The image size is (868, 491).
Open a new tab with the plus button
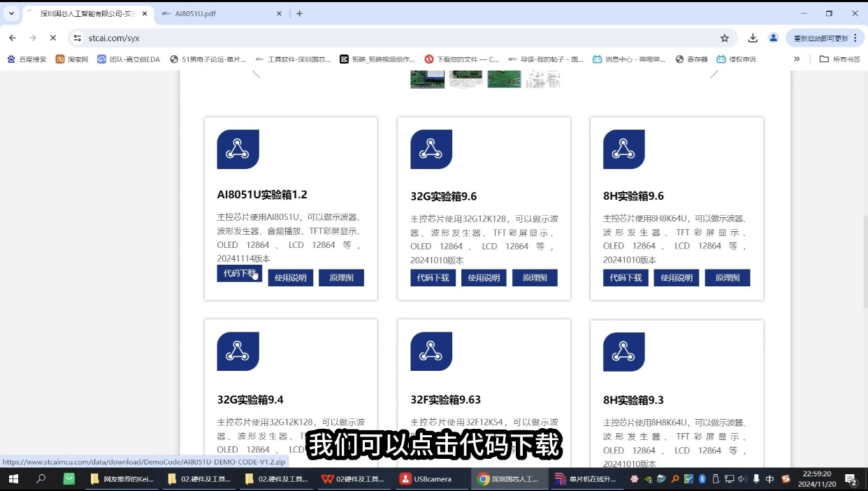click(x=300, y=13)
